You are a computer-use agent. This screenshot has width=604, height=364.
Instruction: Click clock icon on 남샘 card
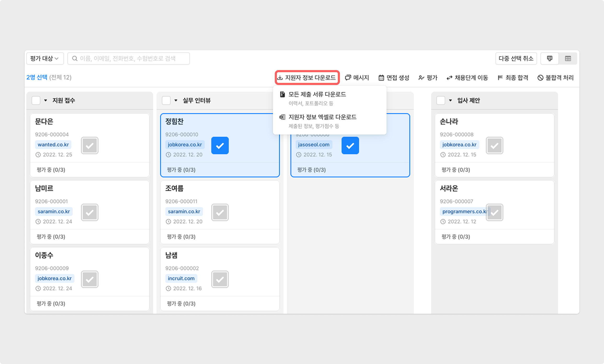(x=168, y=289)
